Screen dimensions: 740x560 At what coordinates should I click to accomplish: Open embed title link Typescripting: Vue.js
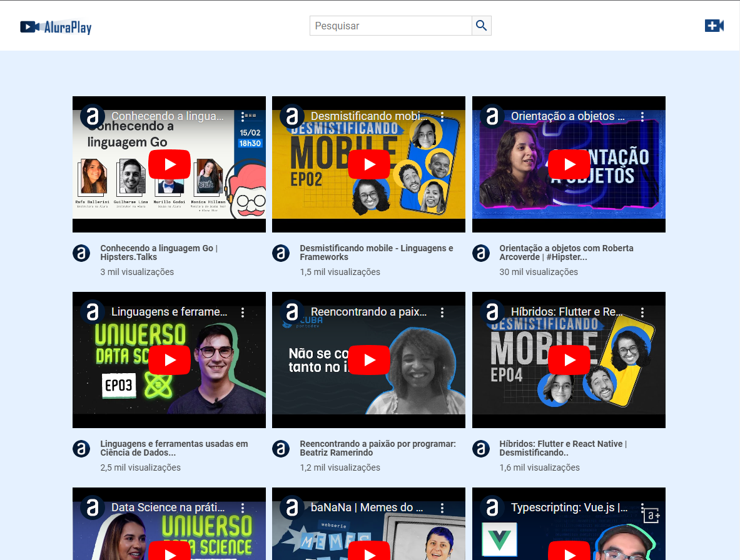[x=569, y=507]
